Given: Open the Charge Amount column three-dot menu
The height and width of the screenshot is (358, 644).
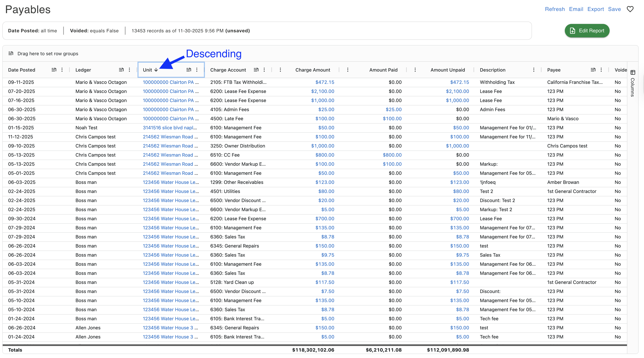Looking at the screenshot, I should coord(280,70).
